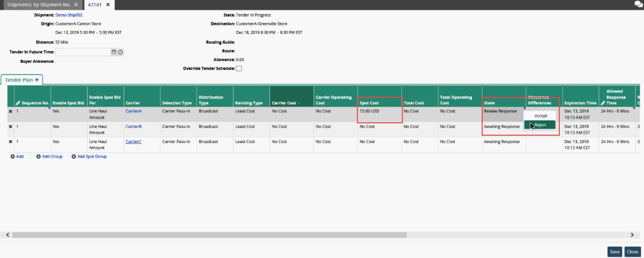Sort by the Carrier Cost column header

[x=284, y=103]
